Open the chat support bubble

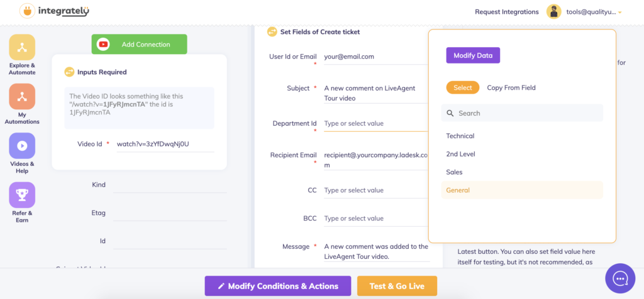(620, 278)
